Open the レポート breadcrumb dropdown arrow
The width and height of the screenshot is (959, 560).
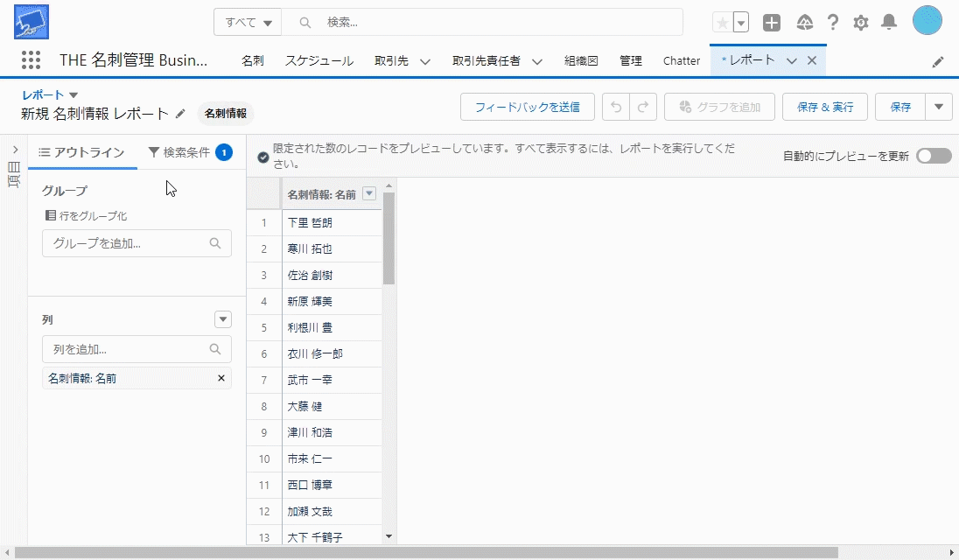[73, 94]
